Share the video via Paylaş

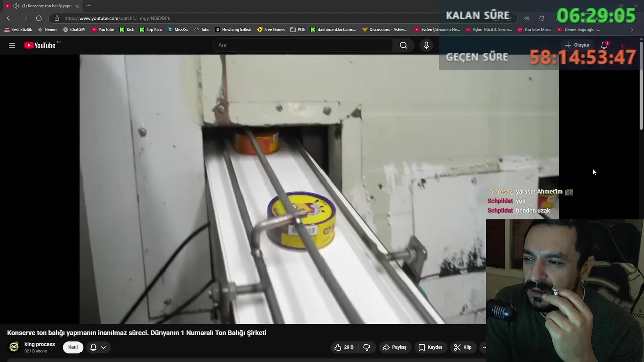[x=394, y=347]
